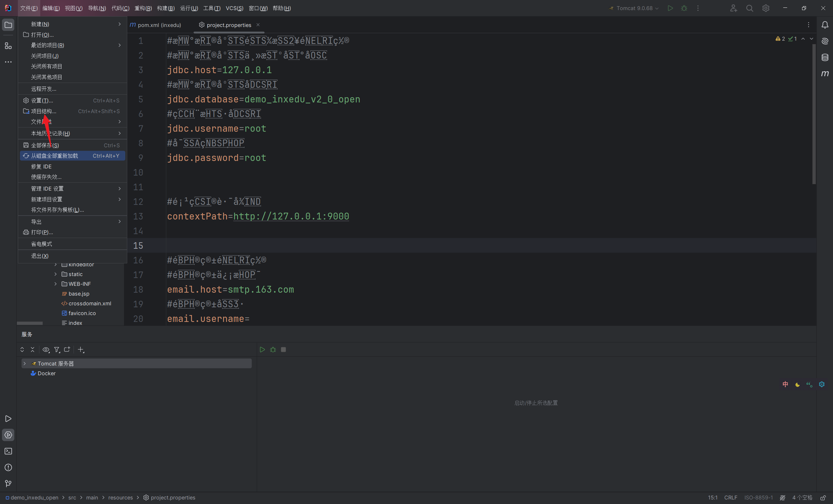
Task: Expand the Tomcat 服务器 node
Action: [24, 364]
